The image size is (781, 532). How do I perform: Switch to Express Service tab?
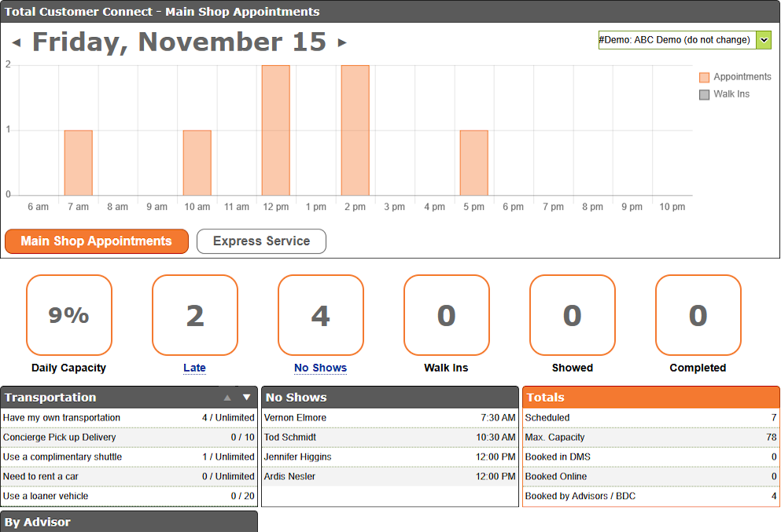(261, 241)
